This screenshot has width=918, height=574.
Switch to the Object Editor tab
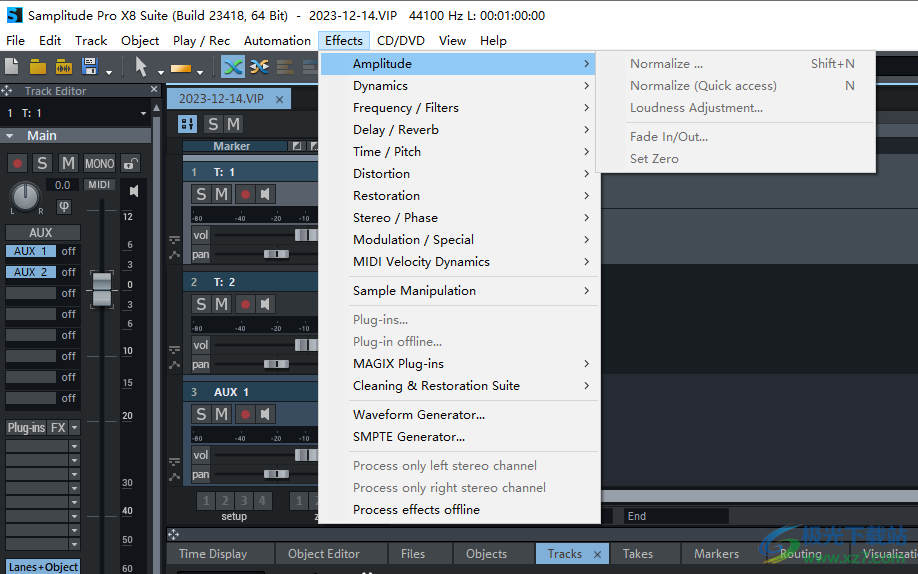coord(324,554)
